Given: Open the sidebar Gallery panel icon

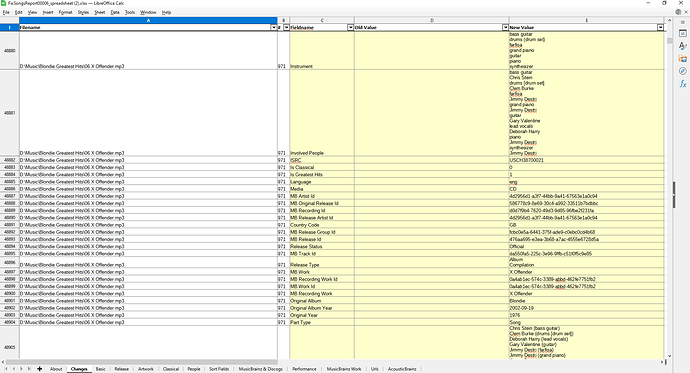Looking at the screenshot, I should point(683,59).
